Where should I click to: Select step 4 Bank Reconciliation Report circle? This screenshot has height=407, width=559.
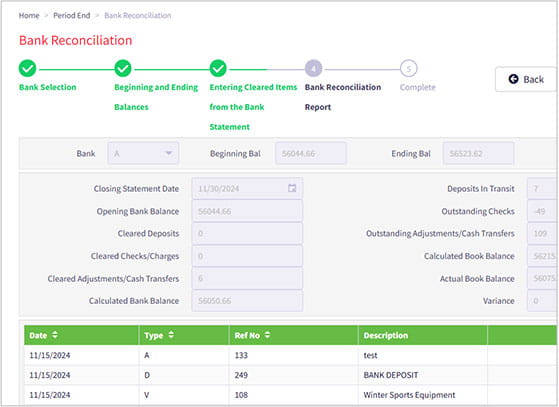(313, 68)
